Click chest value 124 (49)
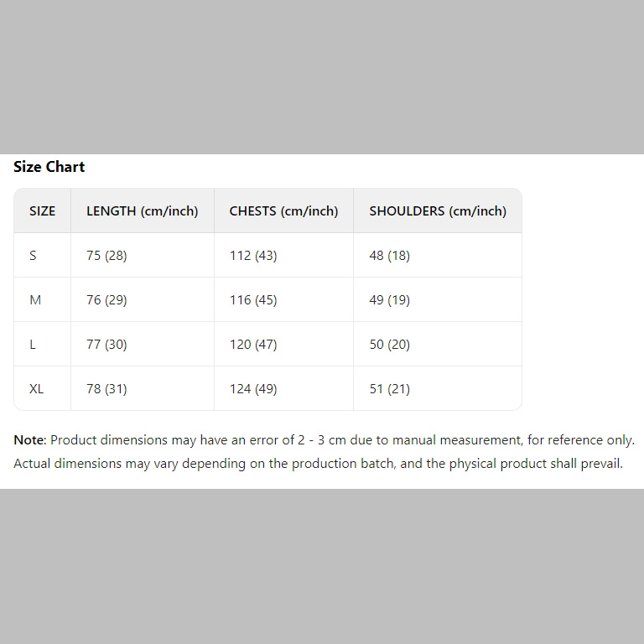 pyautogui.click(x=253, y=389)
